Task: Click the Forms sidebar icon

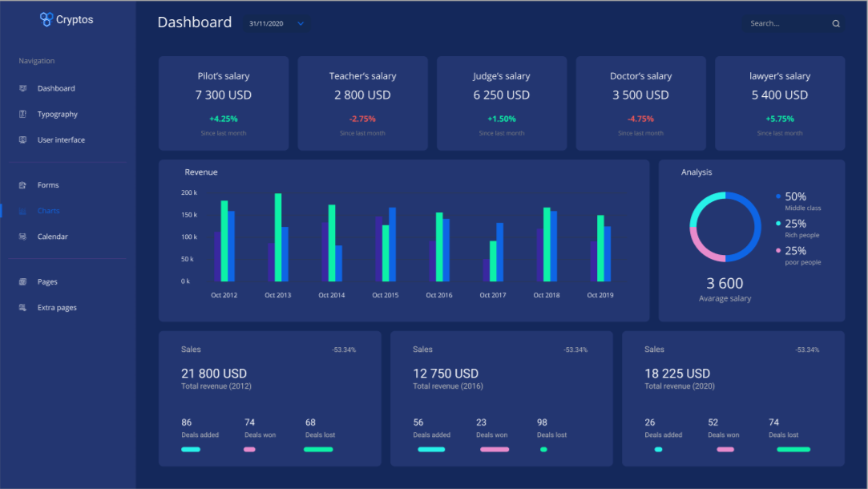Action: (x=22, y=185)
